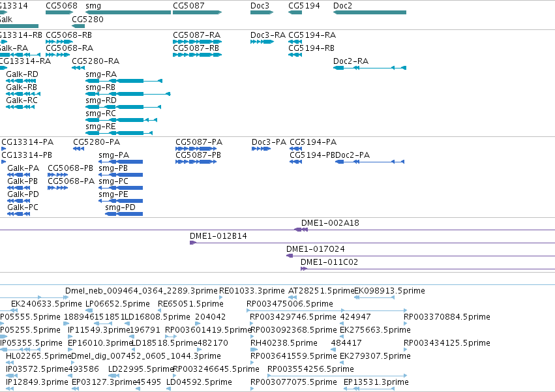
Task: Select the CG5068-RA transcript
Action: pos(57,55)
